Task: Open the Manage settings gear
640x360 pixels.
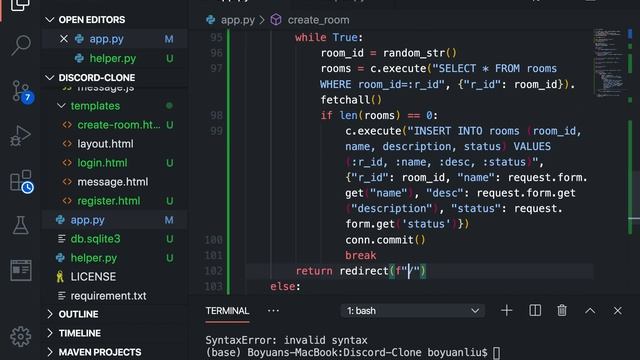Action: [x=20, y=336]
